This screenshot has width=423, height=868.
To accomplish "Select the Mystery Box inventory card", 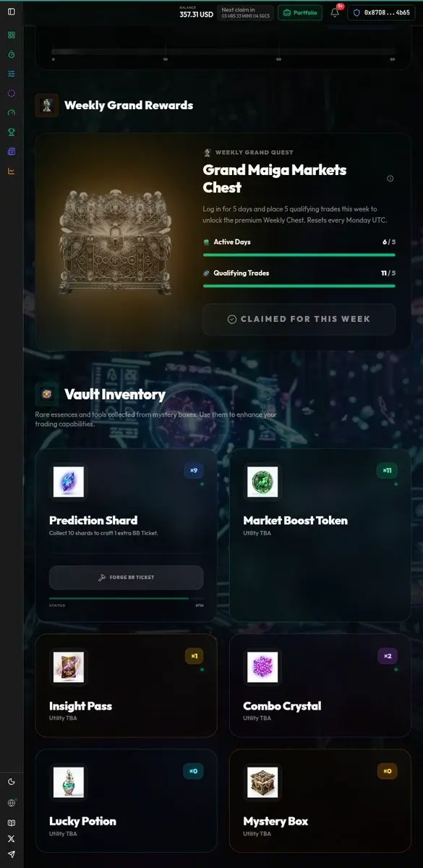I will coord(320,801).
